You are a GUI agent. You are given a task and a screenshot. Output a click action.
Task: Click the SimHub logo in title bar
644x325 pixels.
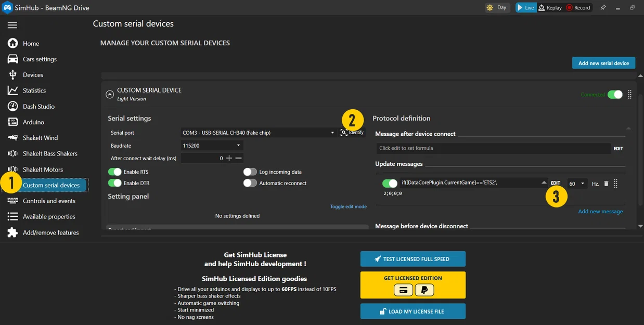(7, 7)
